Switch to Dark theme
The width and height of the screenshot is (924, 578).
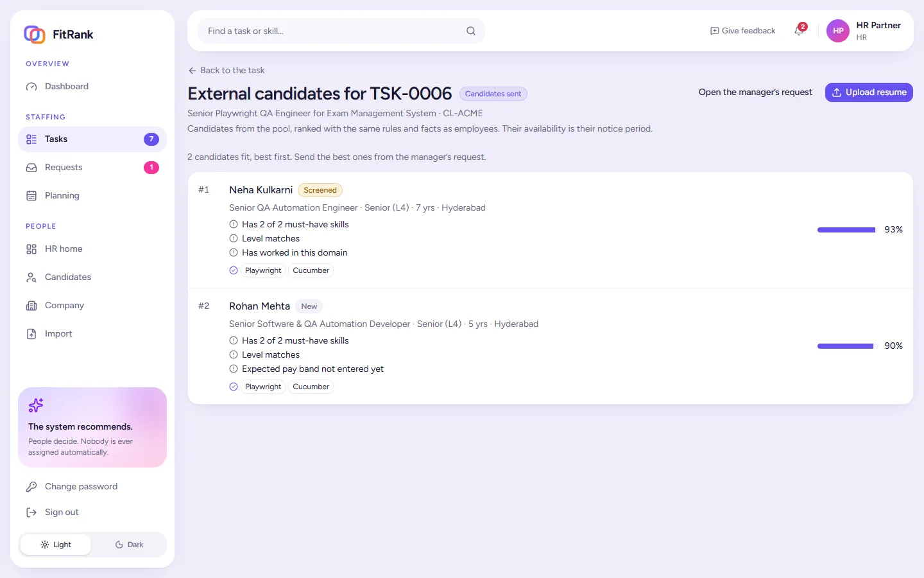click(x=129, y=545)
